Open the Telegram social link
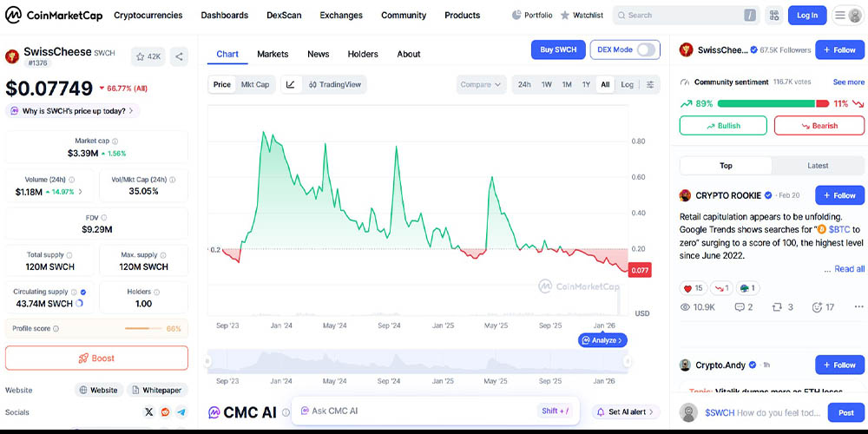Screen dimensions: 868x434 point(181,411)
